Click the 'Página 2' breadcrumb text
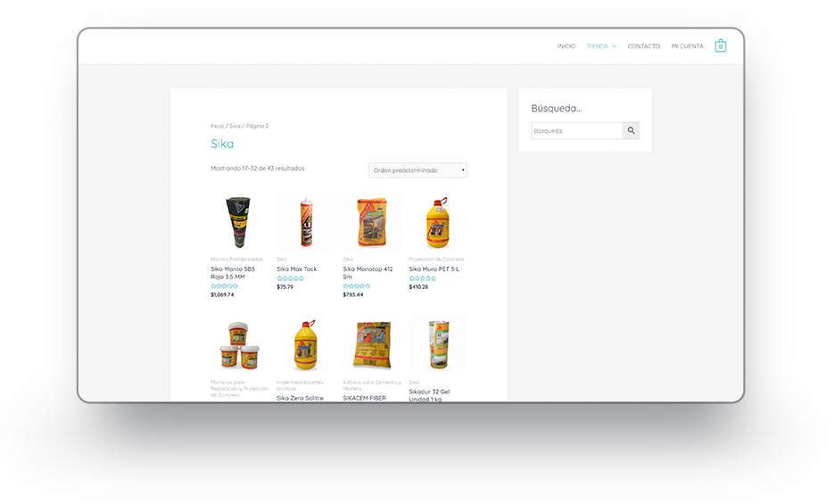 tap(258, 126)
